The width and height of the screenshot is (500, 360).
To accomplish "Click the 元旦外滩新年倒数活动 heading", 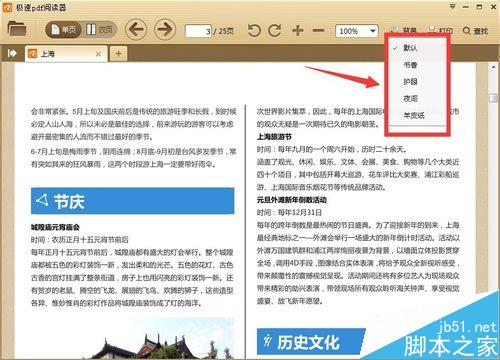I will [x=292, y=200].
